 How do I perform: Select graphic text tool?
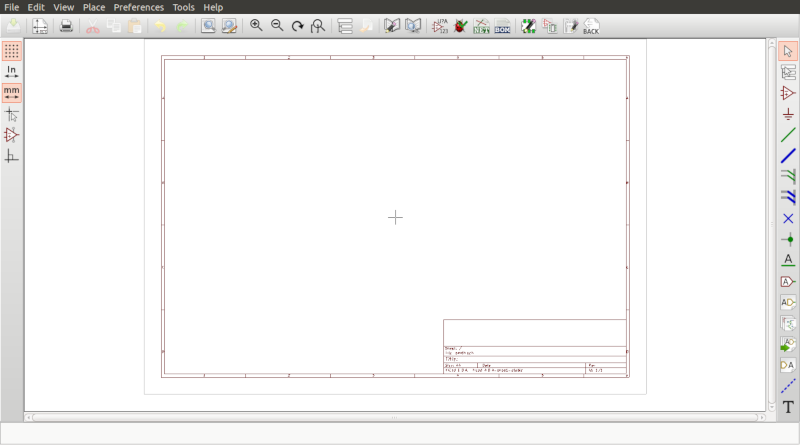[788, 407]
